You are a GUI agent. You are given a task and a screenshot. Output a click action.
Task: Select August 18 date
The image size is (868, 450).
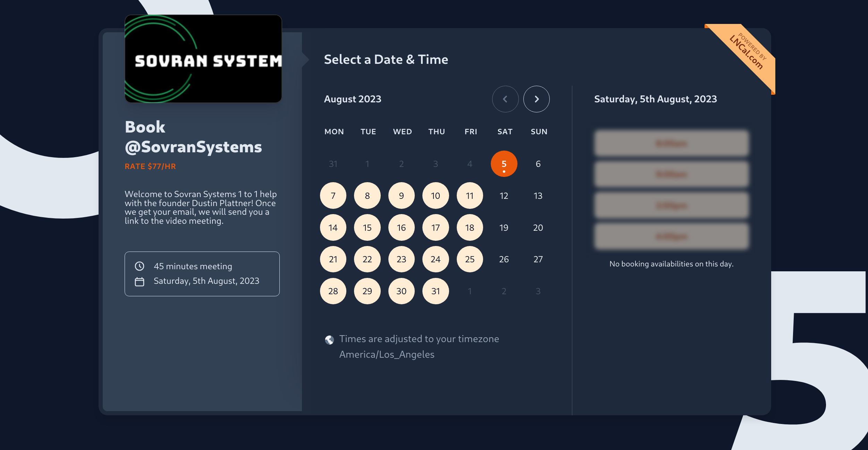click(470, 228)
